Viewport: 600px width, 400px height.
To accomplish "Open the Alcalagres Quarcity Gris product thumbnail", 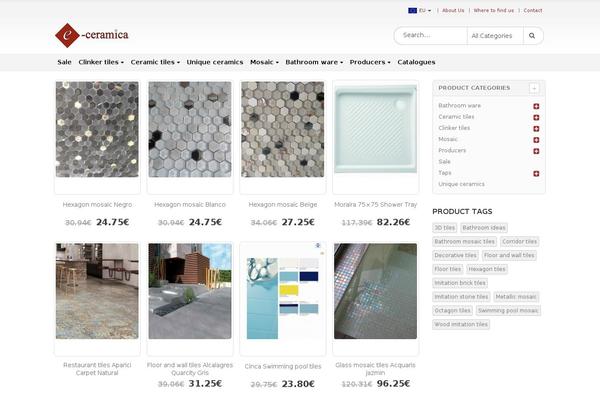I will 190,291.
